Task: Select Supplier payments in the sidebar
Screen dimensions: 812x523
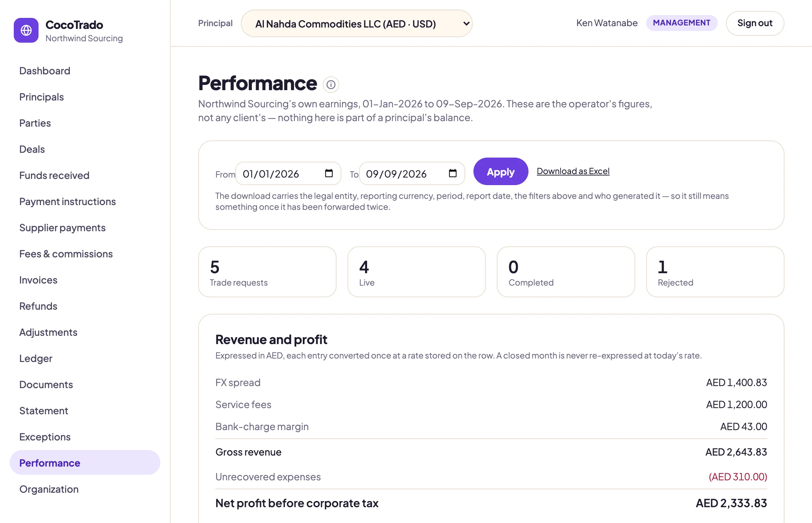Action: click(62, 228)
